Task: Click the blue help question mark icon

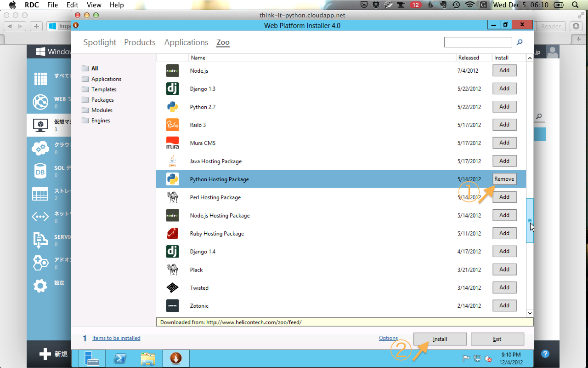Action: (545, 354)
